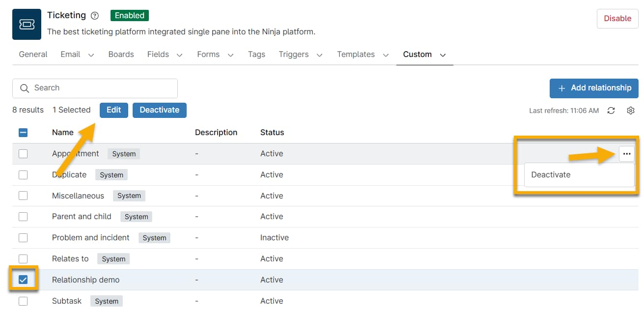Deactivate the selected relationship

tap(159, 110)
